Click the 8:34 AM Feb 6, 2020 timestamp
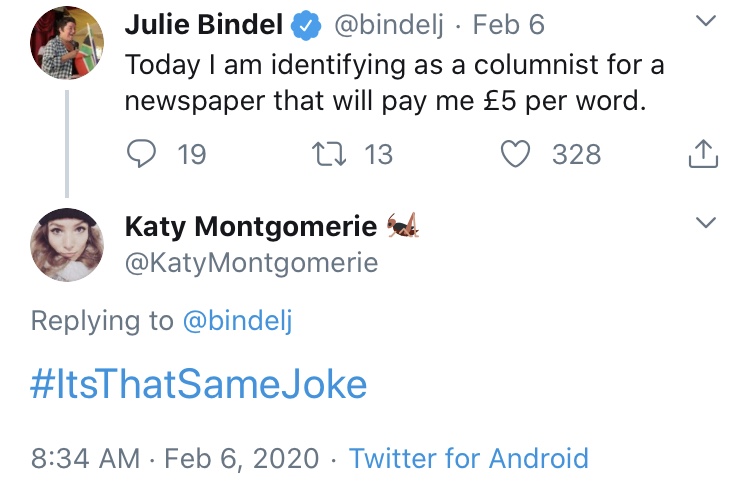The height and width of the screenshot is (497, 750). pos(175,458)
